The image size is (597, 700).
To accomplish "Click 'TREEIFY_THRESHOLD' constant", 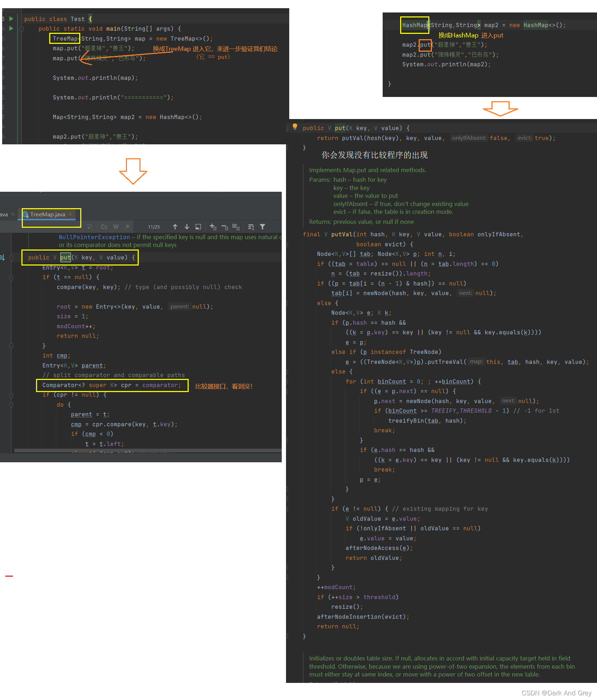I will coord(461,411).
